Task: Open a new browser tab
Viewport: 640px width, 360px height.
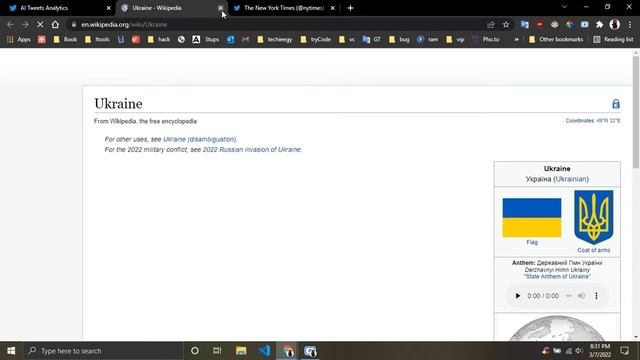Action: point(350,8)
